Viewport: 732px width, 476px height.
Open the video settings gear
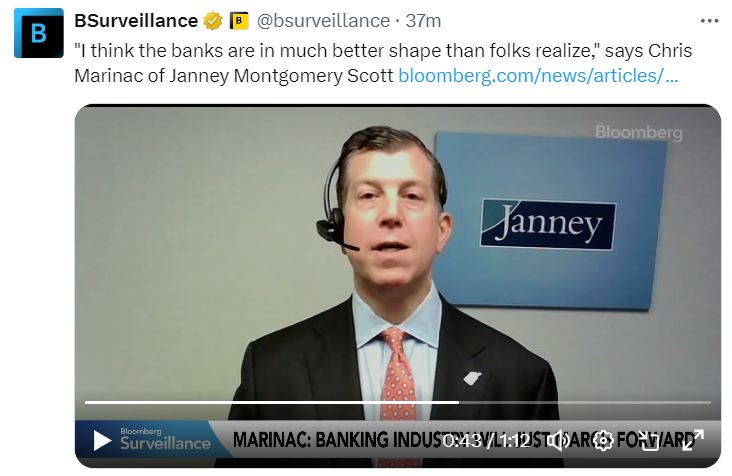pos(603,440)
